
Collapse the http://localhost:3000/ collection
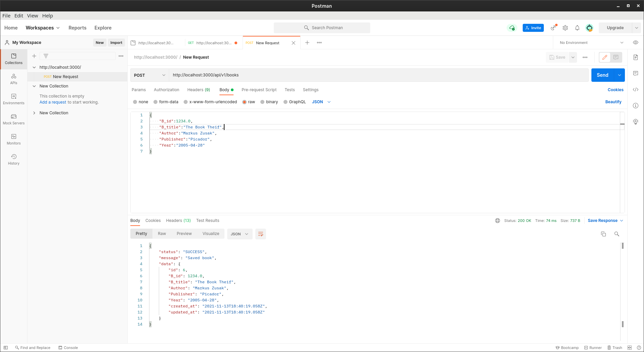34,67
